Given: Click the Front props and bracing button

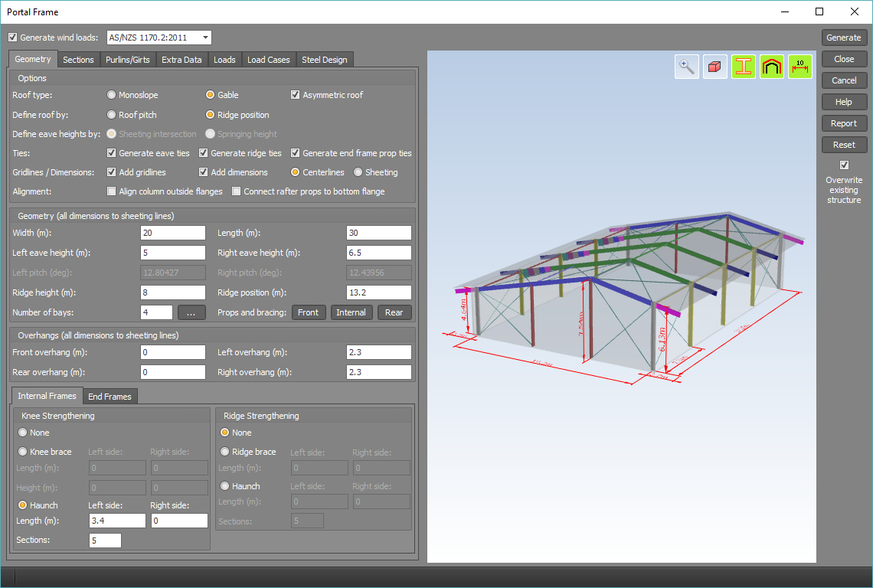Looking at the screenshot, I should click(x=309, y=312).
